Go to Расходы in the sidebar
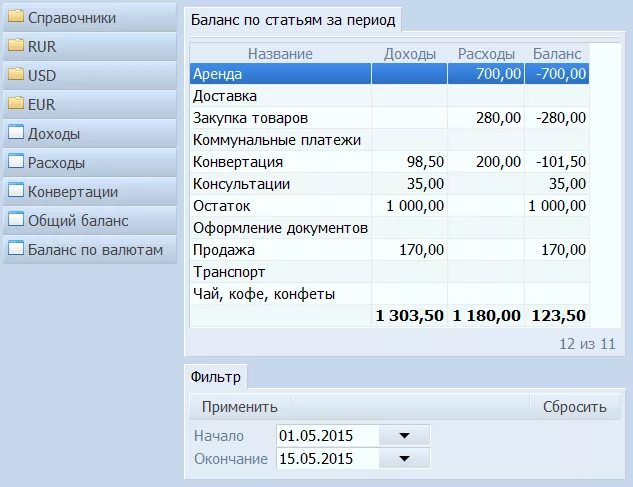 (90, 163)
